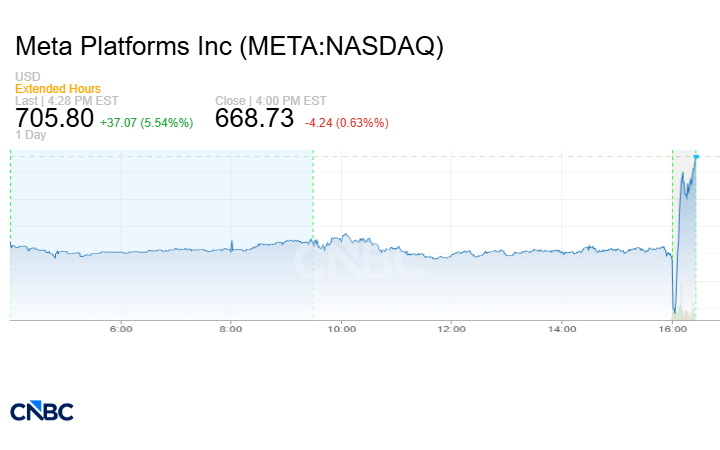720x450 pixels.
Task: Click the 10:00 time axis label
Action: tap(342, 328)
